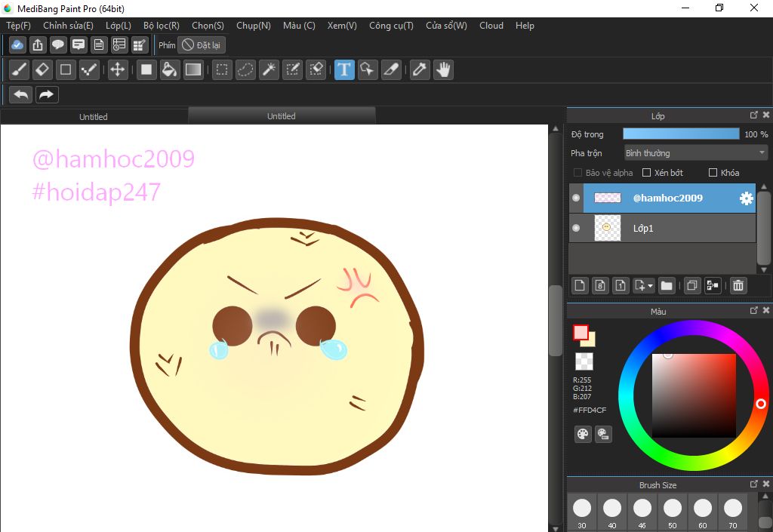This screenshot has width=773, height=532.
Task: Select the Gradient tool
Action: coord(192,69)
